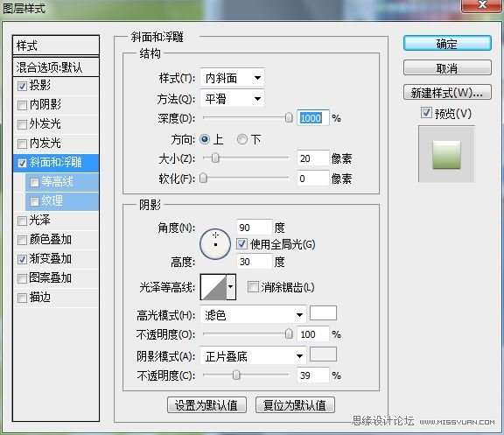Open the shadow mode color swatch
Viewport: 504px width, 435px height.
(323, 354)
